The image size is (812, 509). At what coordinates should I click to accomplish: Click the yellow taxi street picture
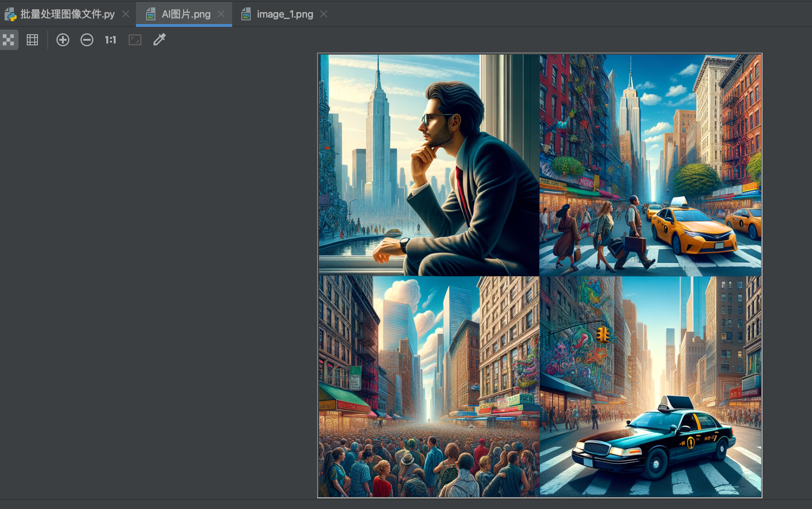(x=650, y=165)
